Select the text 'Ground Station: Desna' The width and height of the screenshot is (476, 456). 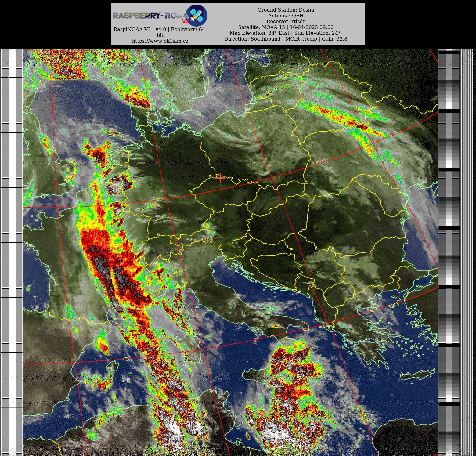click(286, 10)
